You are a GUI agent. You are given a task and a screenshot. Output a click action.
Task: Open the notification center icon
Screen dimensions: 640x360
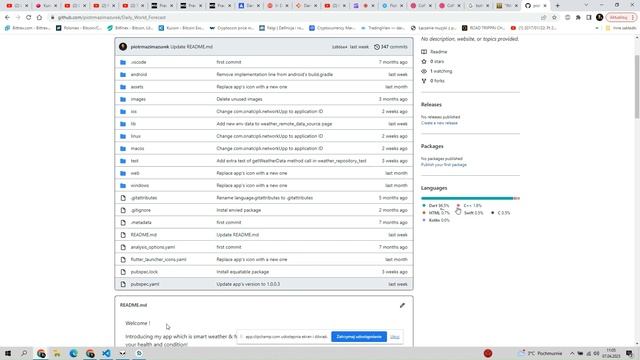pyautogui.click(x=629, y=353)
